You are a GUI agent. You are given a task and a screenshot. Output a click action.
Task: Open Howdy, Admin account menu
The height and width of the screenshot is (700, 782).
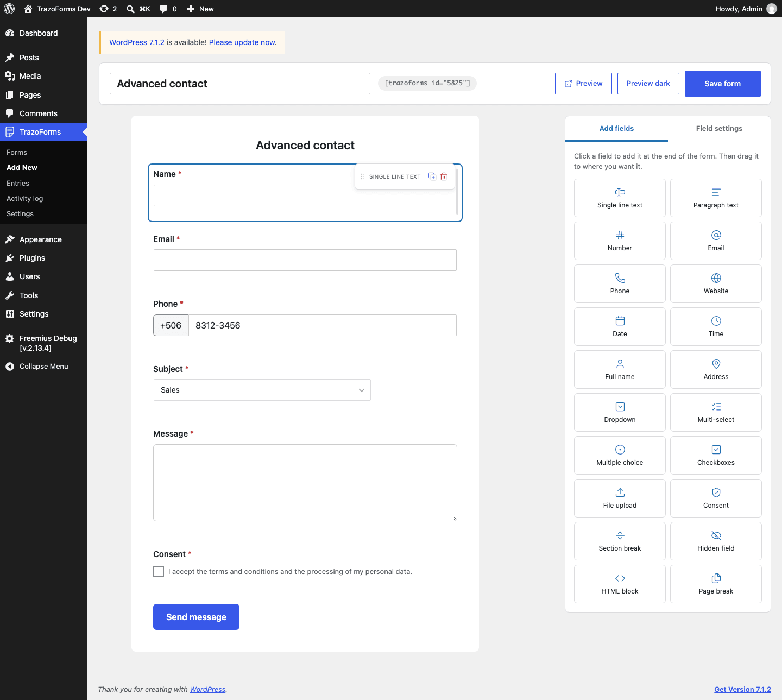tap(746, 9)
